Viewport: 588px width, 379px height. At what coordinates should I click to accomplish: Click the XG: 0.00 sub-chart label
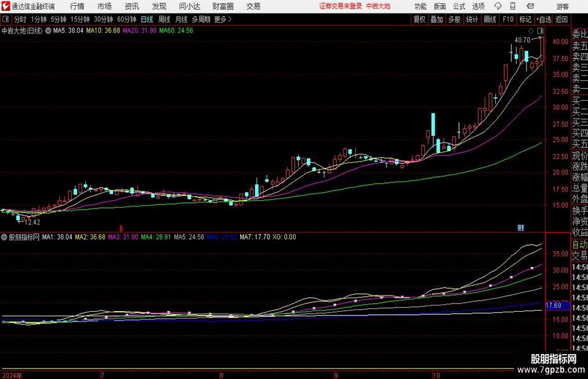284,237
